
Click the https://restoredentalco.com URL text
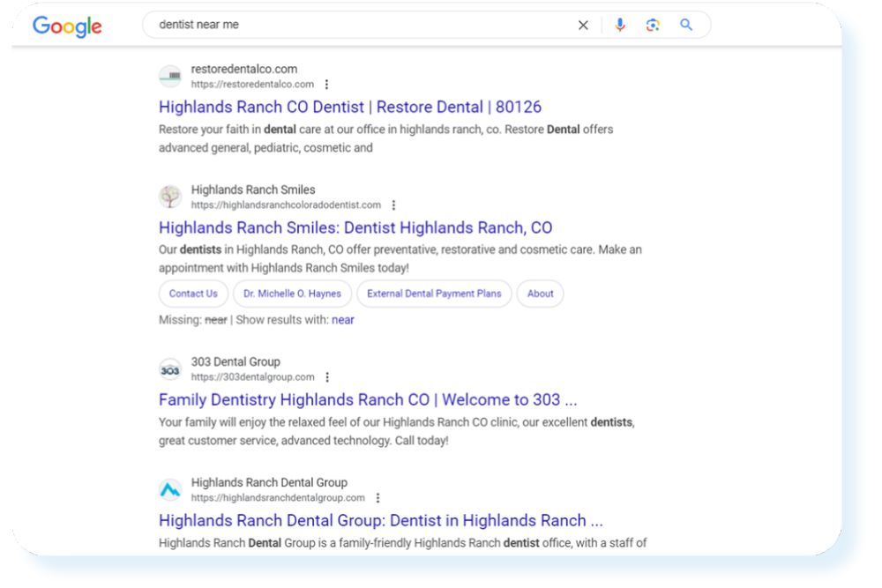252,85
